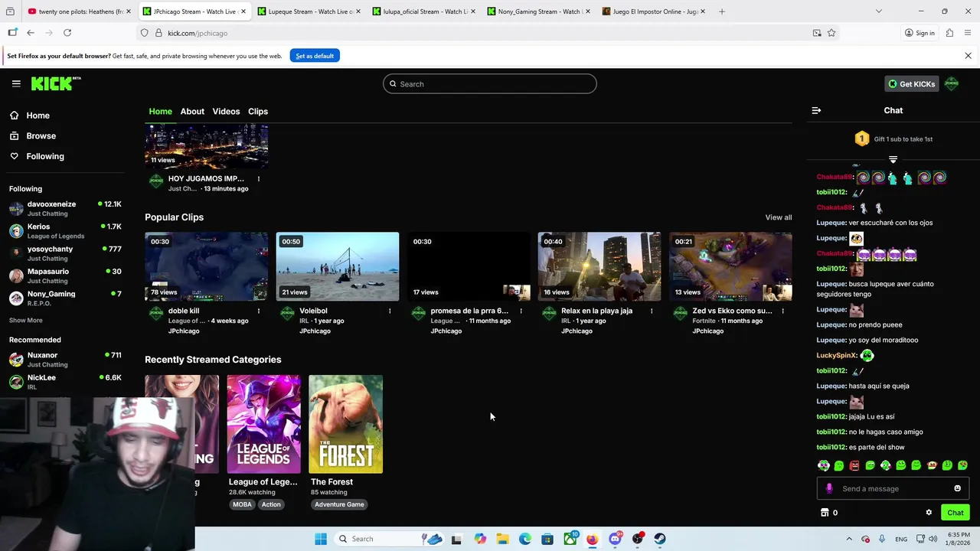Viewport: 980px width, 551px height.
Task: Play the Voleibol clip thumbnail
Action: tap(338, 266)
